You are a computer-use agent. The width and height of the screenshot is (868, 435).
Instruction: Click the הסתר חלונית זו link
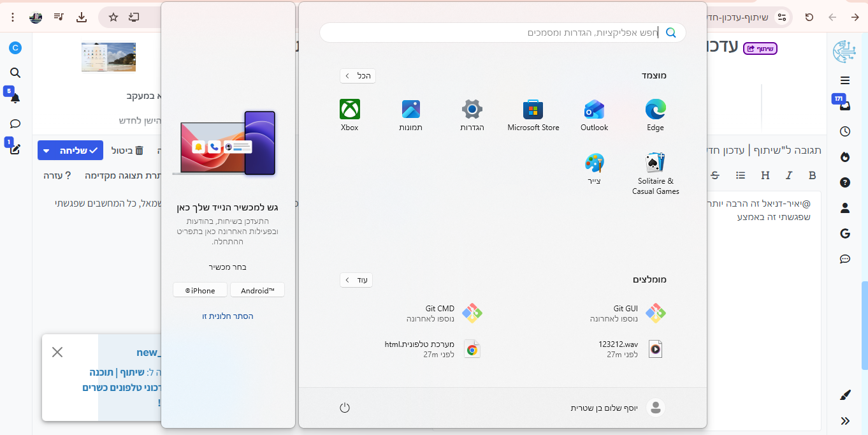coord(228,316)
